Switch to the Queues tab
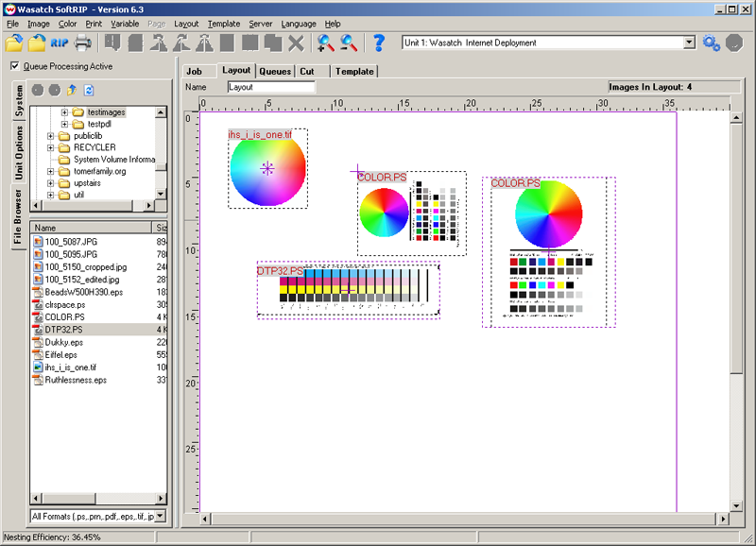Screen dimensions: 756x546 pos(275,72)
